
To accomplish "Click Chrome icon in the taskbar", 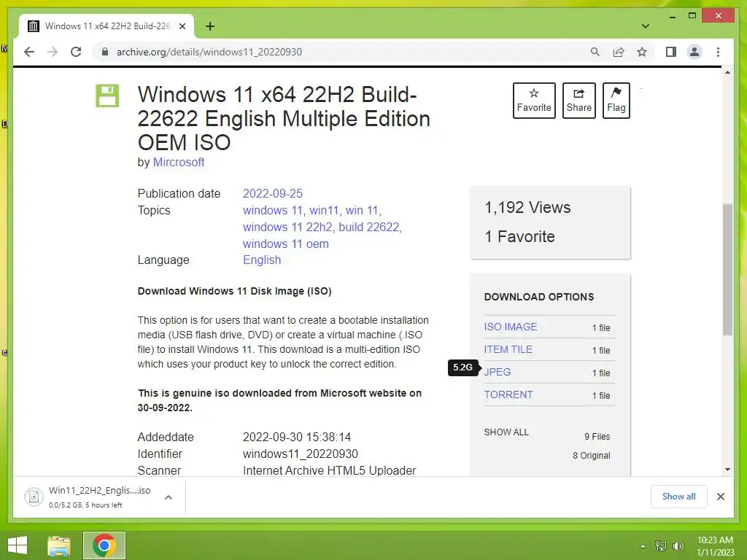I will tap(104, 545).
